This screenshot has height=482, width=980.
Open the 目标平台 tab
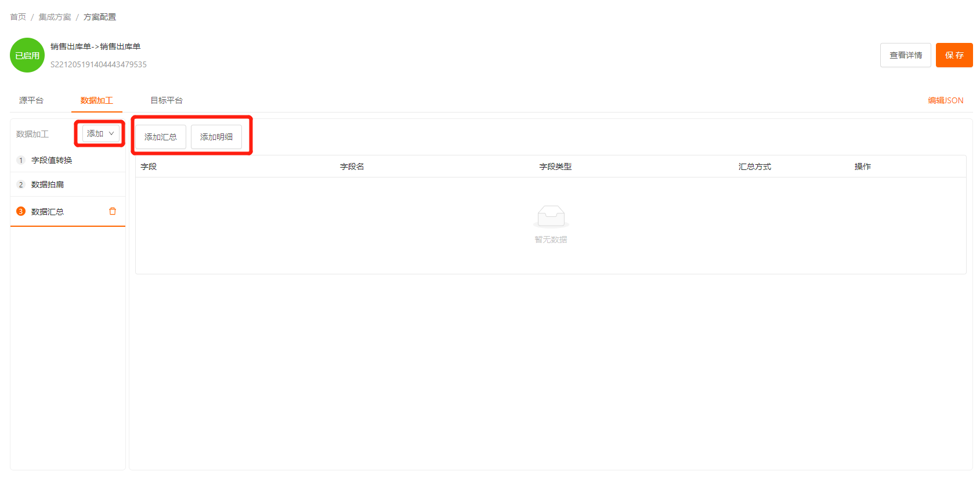(167, 100)
